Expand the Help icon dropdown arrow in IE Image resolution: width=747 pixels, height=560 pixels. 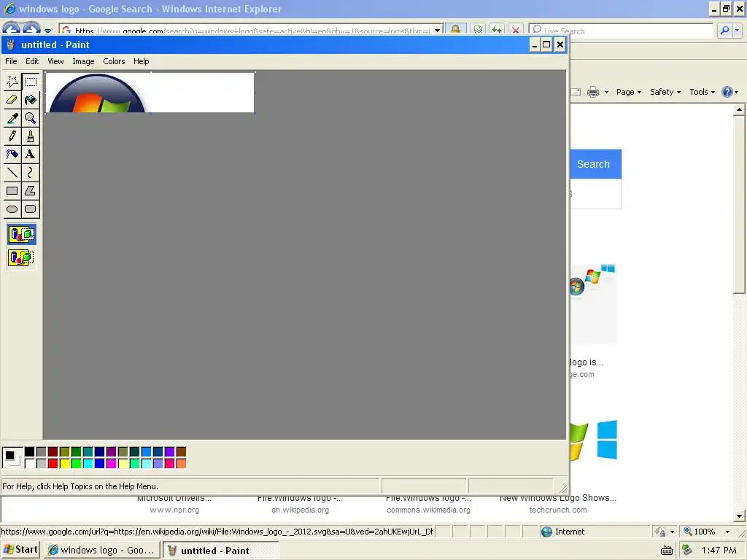737,93
